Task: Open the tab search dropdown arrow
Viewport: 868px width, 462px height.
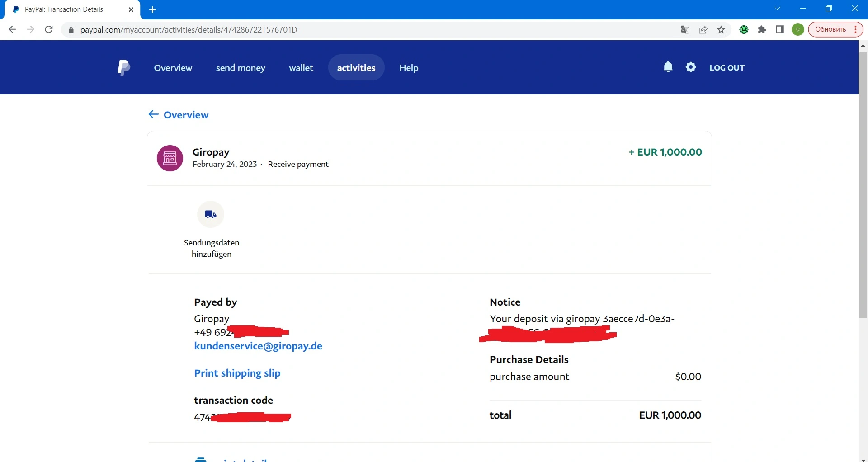Action: click(x=778, y=9)
